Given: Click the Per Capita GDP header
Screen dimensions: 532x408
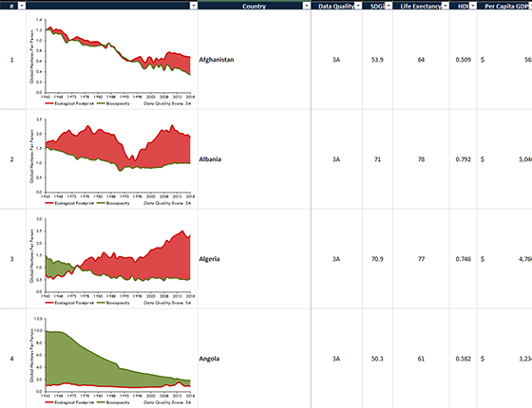Looking at the screenshot, I should point(504,6).
